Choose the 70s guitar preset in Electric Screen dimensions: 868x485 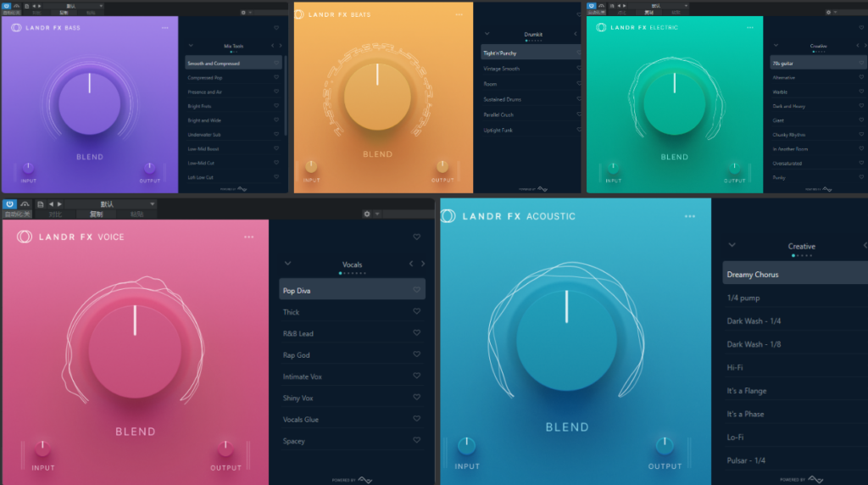[x=819, y=63]
